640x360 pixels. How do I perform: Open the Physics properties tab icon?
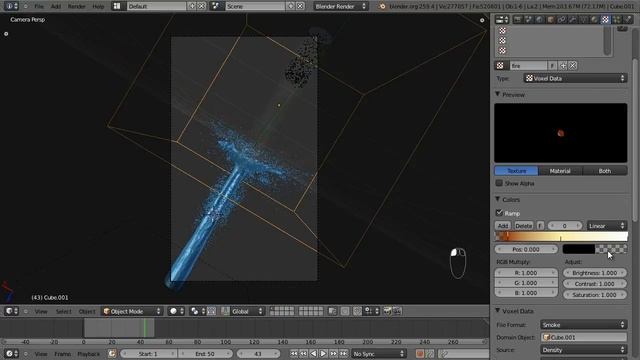(627, 19)
